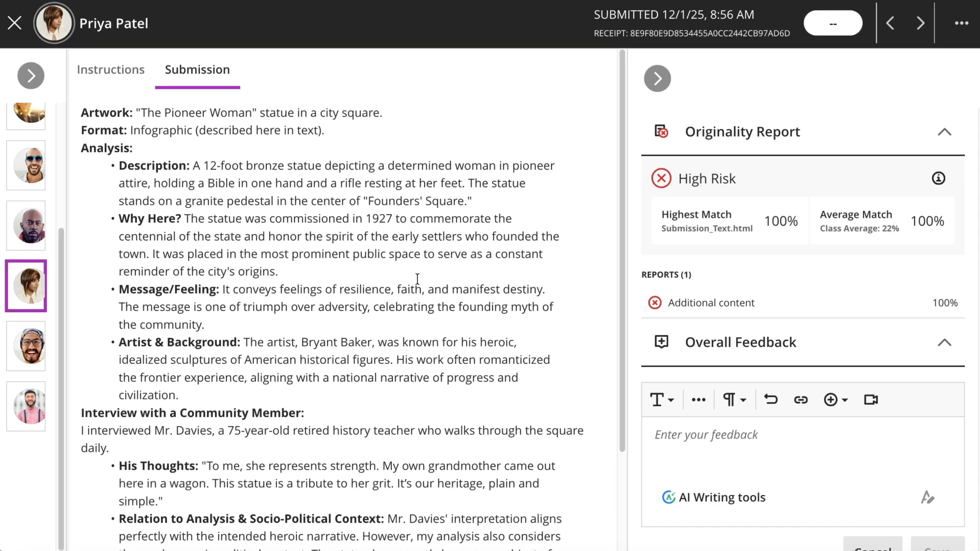Switch to the Instructions tab
The width and height of the screenshot is (980, 551).
coord(111,70)
